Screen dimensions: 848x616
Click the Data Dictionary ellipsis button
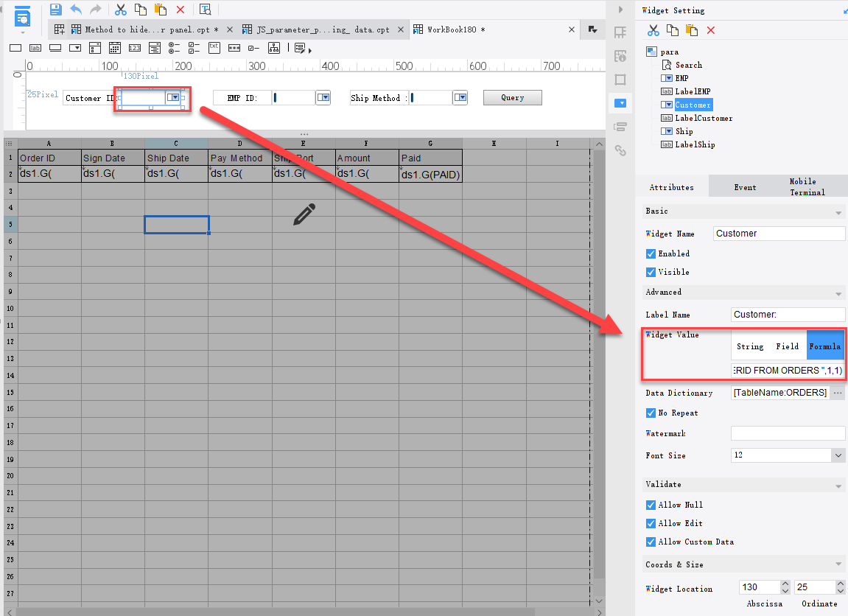(838, 393)
